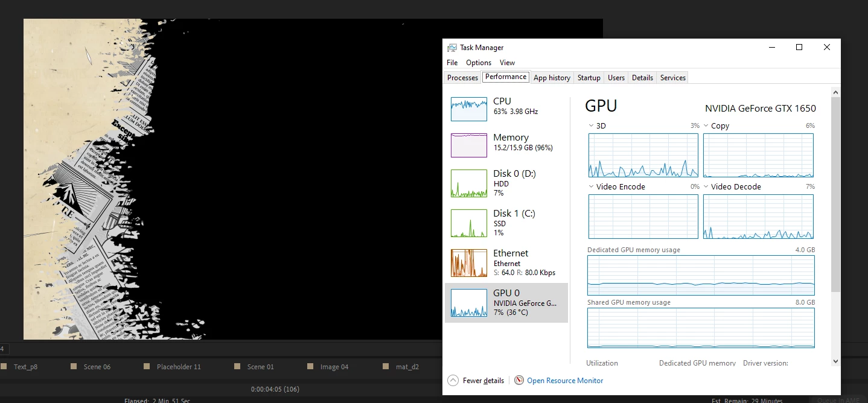This screenshot has width=868, height=403.
Task: Open the 3D engine graph dropdown
Action: coord(592,126)
